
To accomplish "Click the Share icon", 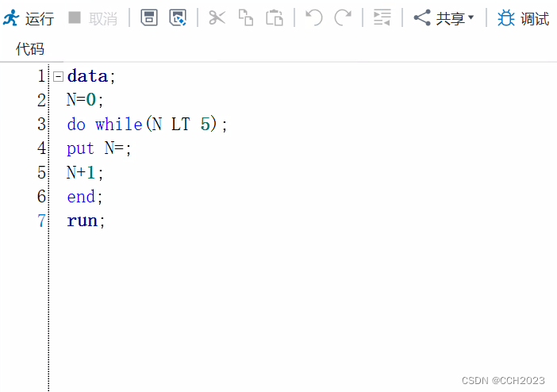I will 422,17.
